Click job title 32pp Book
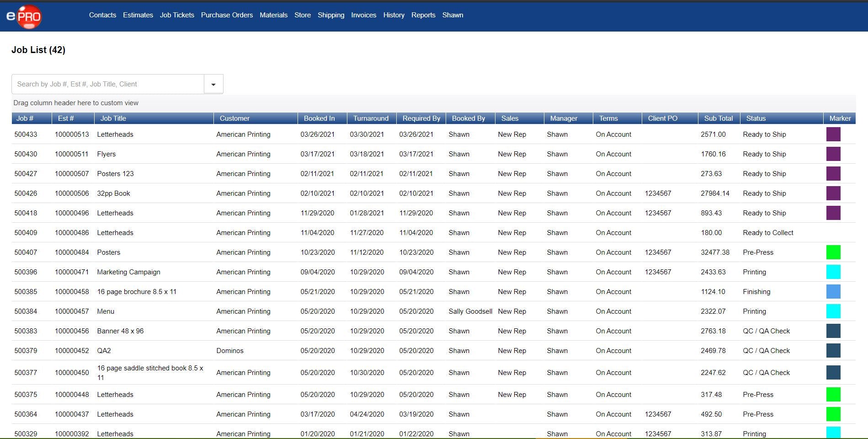868x439 pixels. pyautogui.click(x=113, y=193)
